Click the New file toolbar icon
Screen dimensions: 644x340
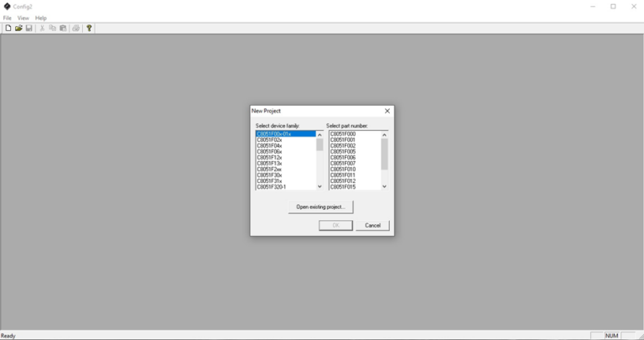(x=8, y=28)
